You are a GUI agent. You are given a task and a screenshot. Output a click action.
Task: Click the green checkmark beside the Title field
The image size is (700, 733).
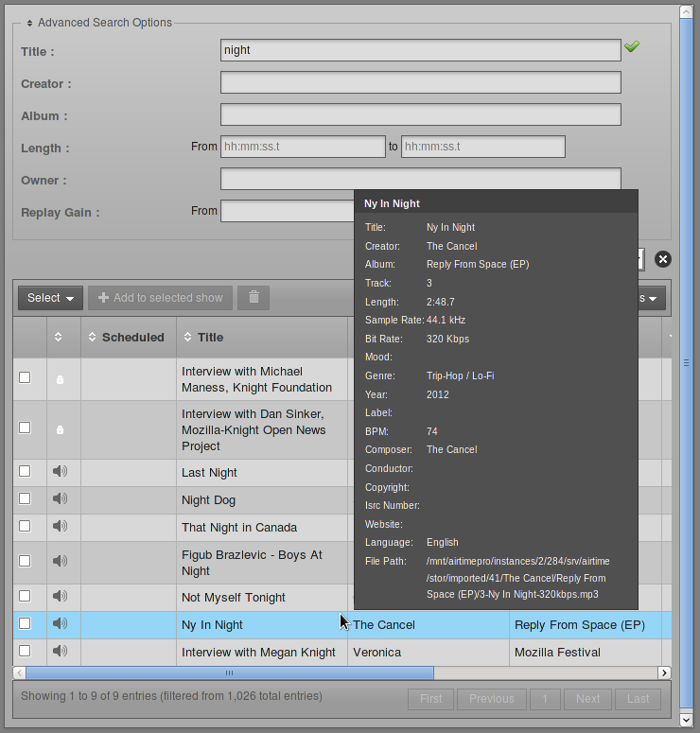pos(632,46)
